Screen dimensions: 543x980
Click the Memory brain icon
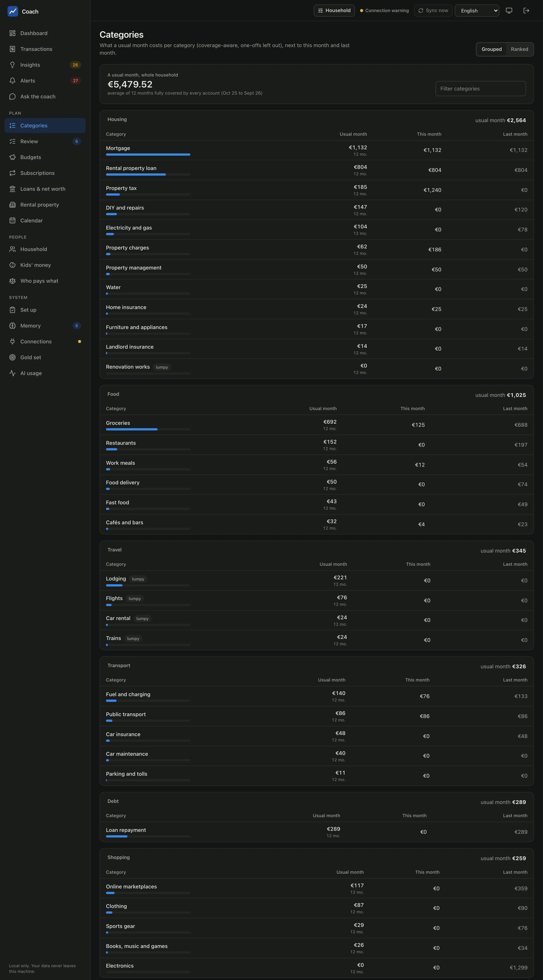(x=13, y=326)
